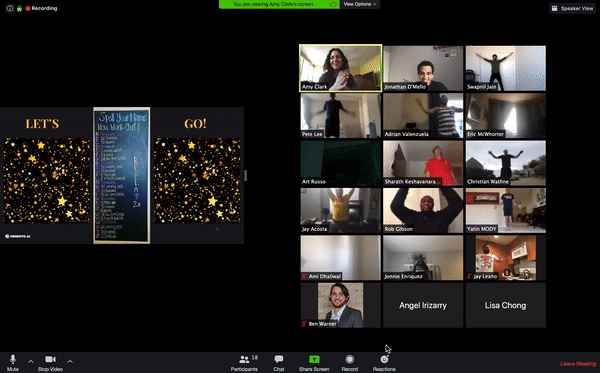Stop Video with the camera icon
Image resolution: width=600 pixels, height=373 pixels.
(50, 362)
